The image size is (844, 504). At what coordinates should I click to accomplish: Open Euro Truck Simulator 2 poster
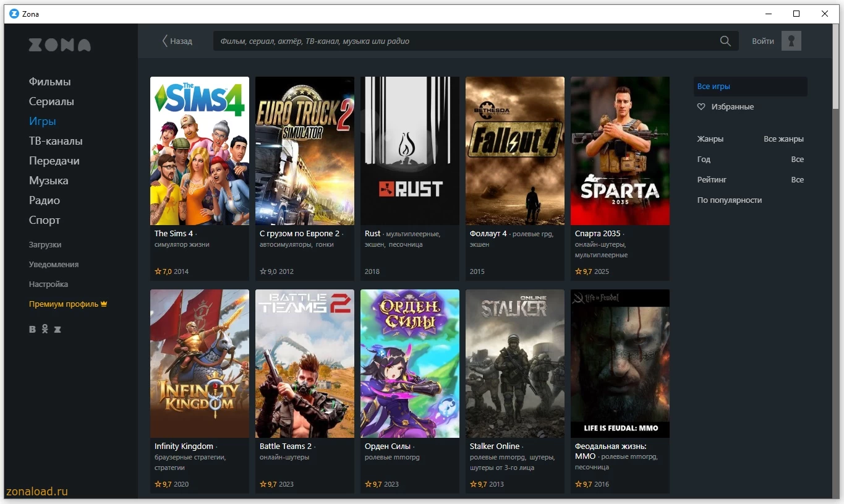(305, 151)
